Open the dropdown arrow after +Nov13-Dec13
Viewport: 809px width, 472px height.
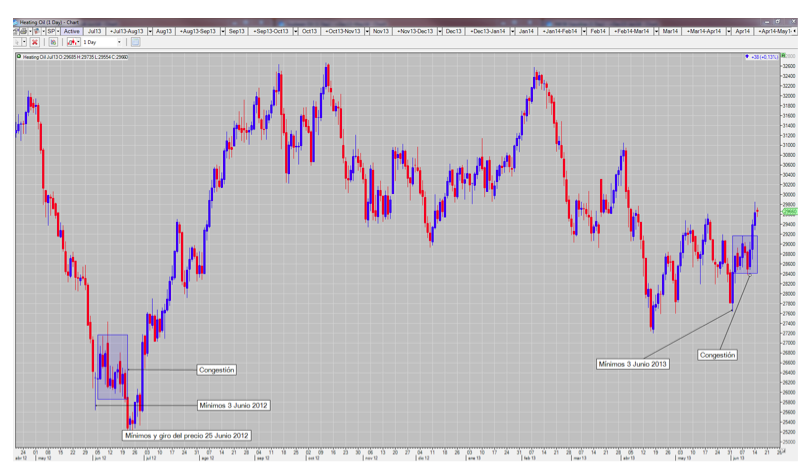pos(440,31)
